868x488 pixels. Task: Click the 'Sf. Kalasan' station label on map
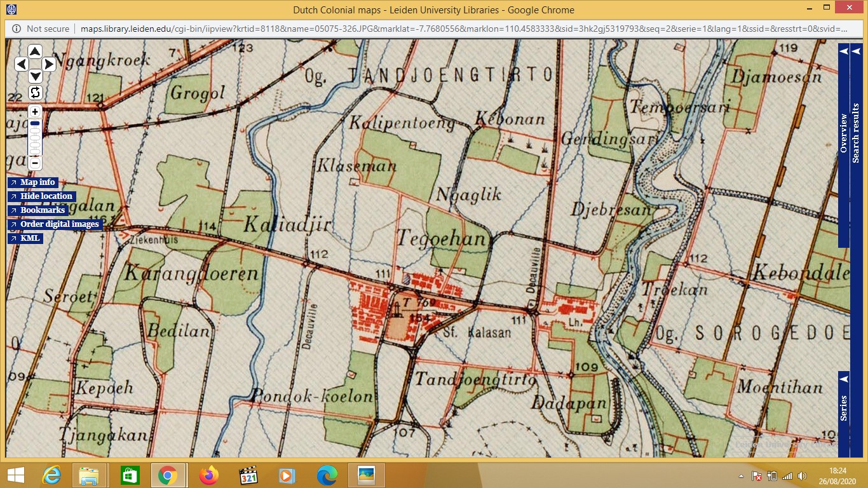[x=477, y=332]
